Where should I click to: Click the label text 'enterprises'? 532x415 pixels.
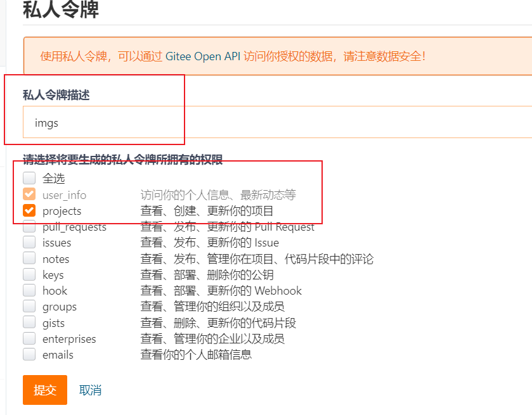69,339
